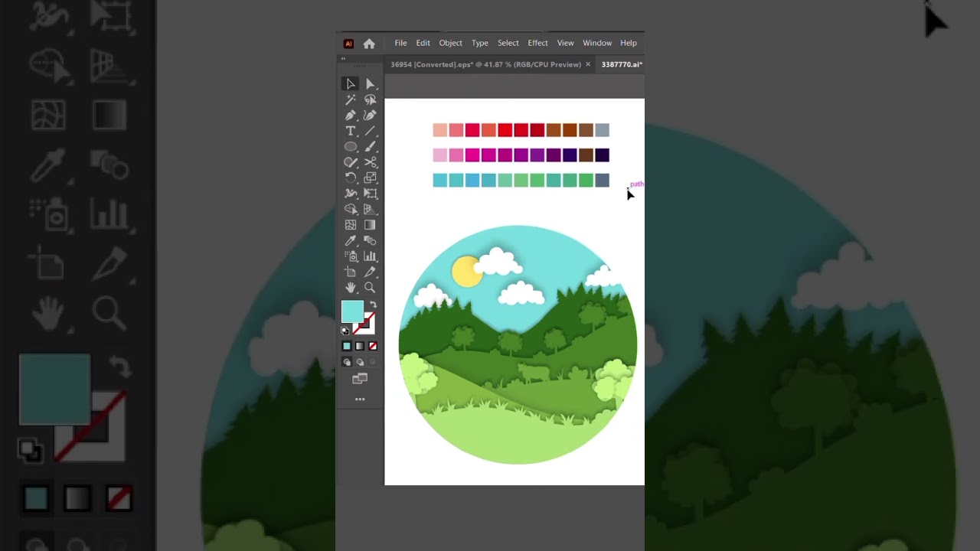Open the Help menu
The image size is (980, 551).
[629, 43]
